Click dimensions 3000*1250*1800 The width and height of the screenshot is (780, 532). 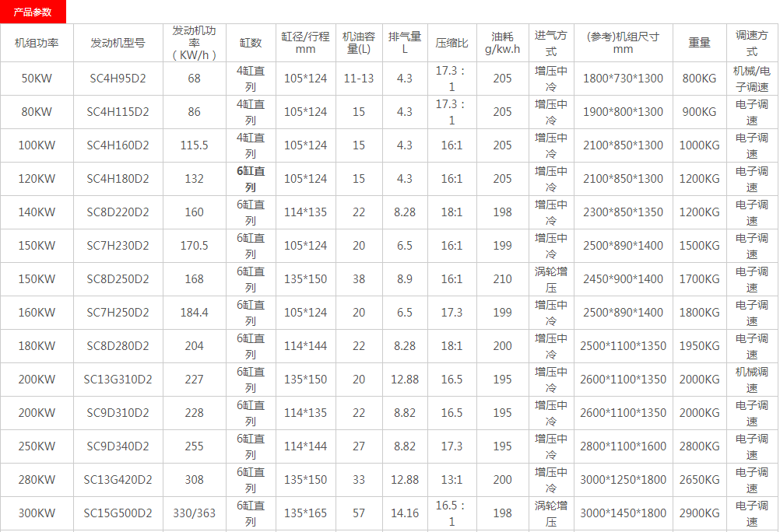click(x=623, y=479)
